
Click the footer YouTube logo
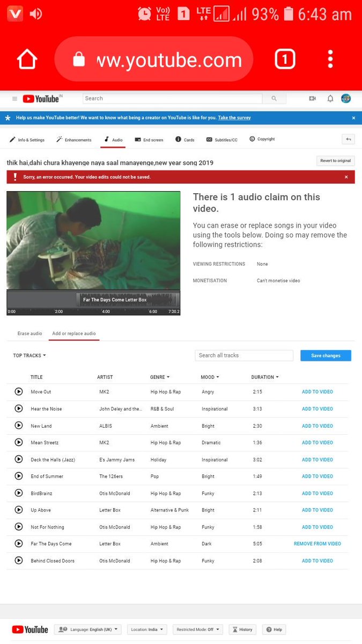[30, 630]
